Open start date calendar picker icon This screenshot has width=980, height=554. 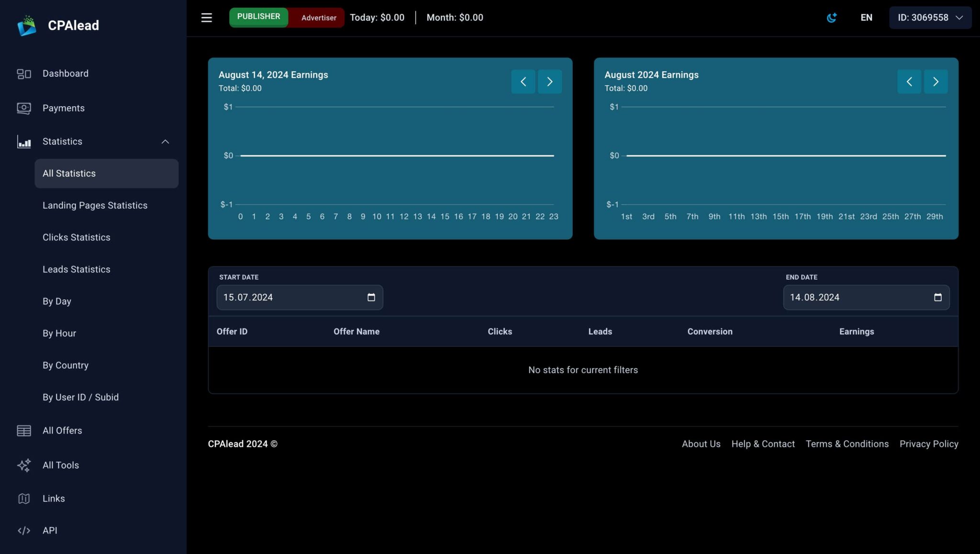pyautogui.click(x=371, y=298)
